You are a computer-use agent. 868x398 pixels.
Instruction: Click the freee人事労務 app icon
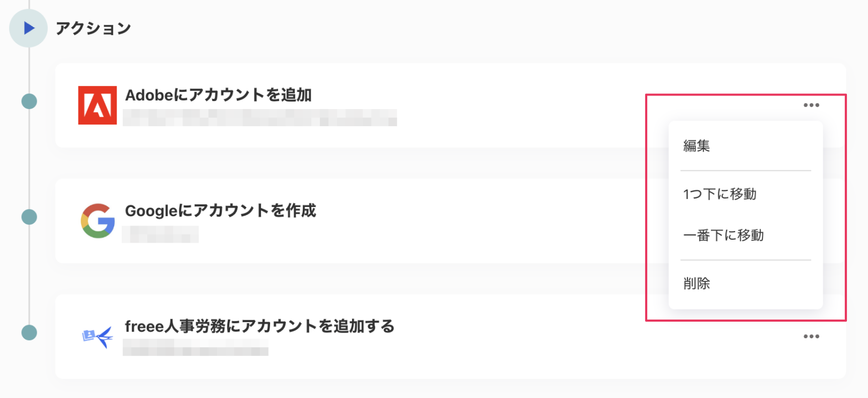pyautogui.click(x=98, y=337)
